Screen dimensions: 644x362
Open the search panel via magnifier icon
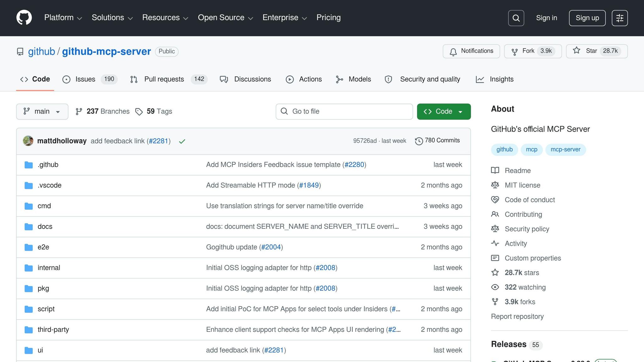coord(516,18)
